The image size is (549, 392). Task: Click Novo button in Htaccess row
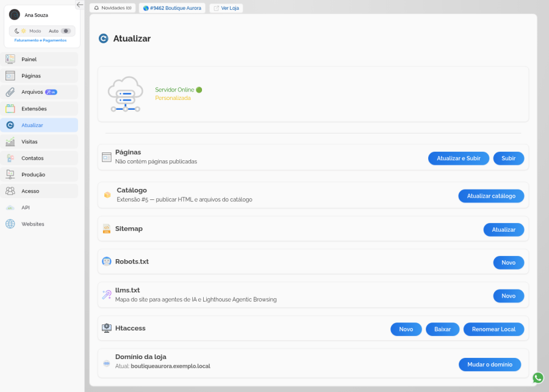tap(406, 329)
